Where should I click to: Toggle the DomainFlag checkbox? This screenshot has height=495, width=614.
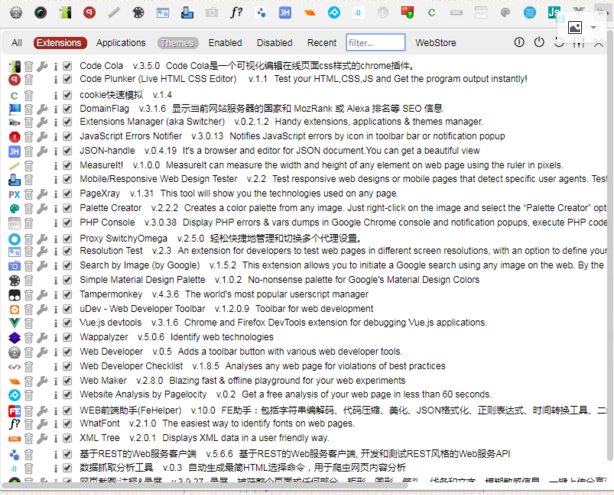[x=67, y=108]
